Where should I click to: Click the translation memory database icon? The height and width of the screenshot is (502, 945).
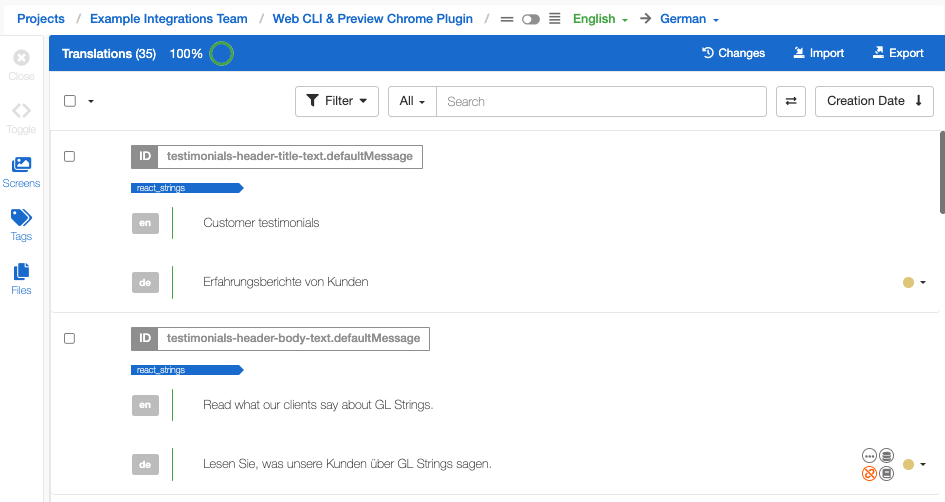click(886, 456)
